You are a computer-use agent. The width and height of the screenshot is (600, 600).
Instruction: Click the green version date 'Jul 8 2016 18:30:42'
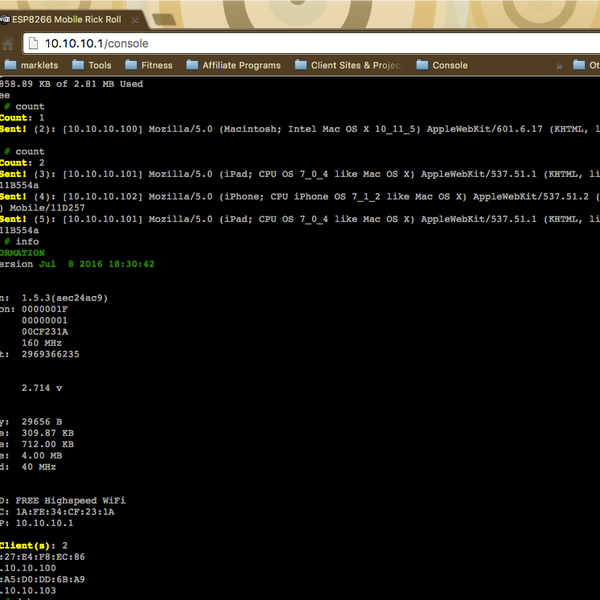tap(96, 264)
